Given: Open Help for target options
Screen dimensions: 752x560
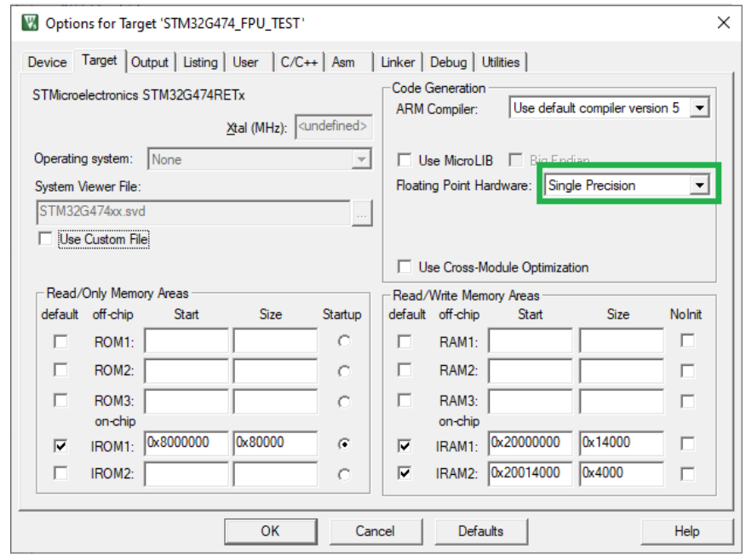Looking at the screenshot, I should click(x=686, y=531).
